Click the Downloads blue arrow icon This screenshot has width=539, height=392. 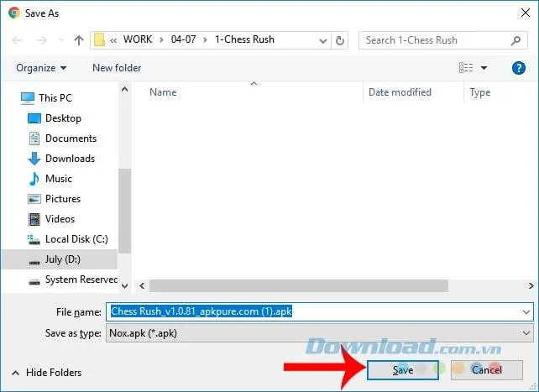click(34, 159)
